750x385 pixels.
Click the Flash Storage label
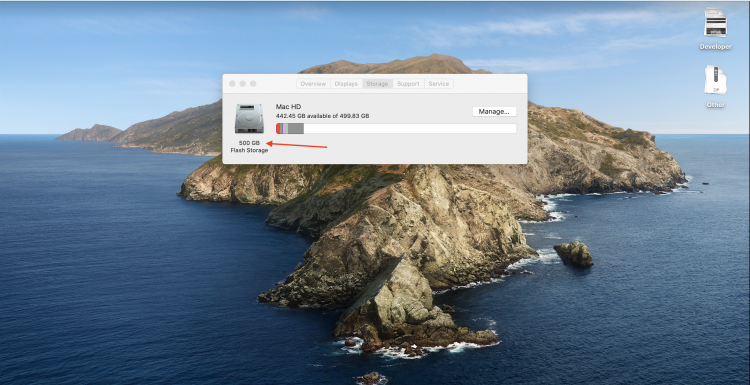249,150
